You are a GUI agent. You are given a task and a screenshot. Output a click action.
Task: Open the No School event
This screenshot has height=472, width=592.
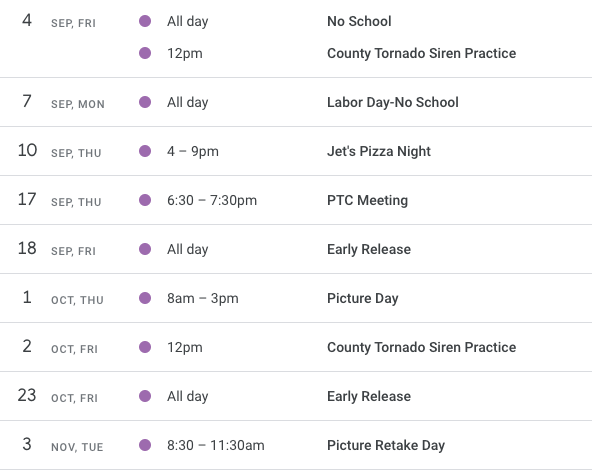point(359,21)
